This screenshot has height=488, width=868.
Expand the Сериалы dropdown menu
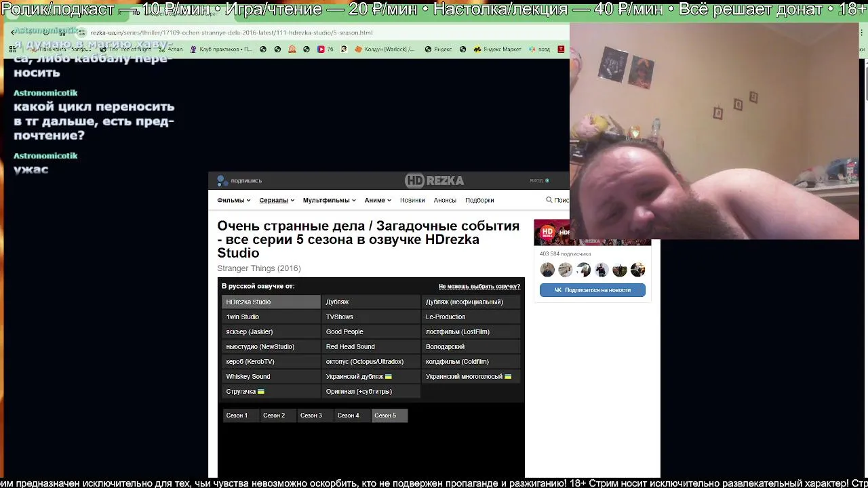(277, 200)
